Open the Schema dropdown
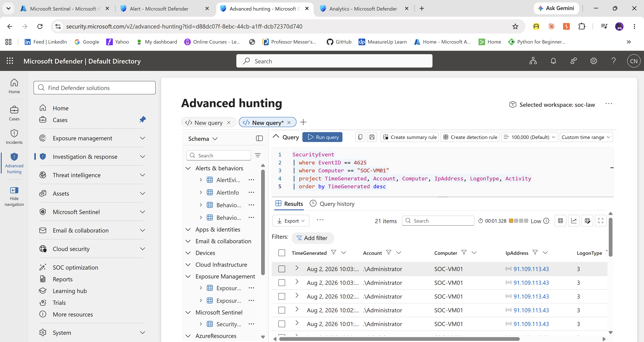 (203, 138)
